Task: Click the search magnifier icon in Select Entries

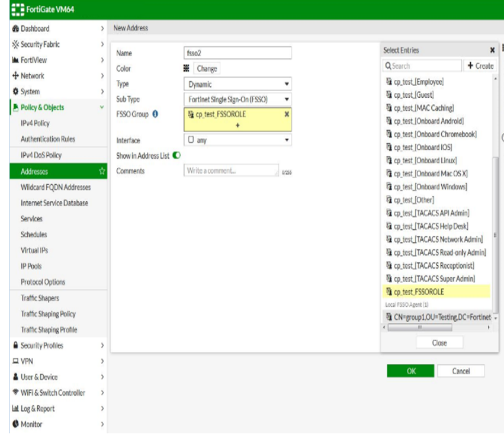Action: [x=389, y=66]
